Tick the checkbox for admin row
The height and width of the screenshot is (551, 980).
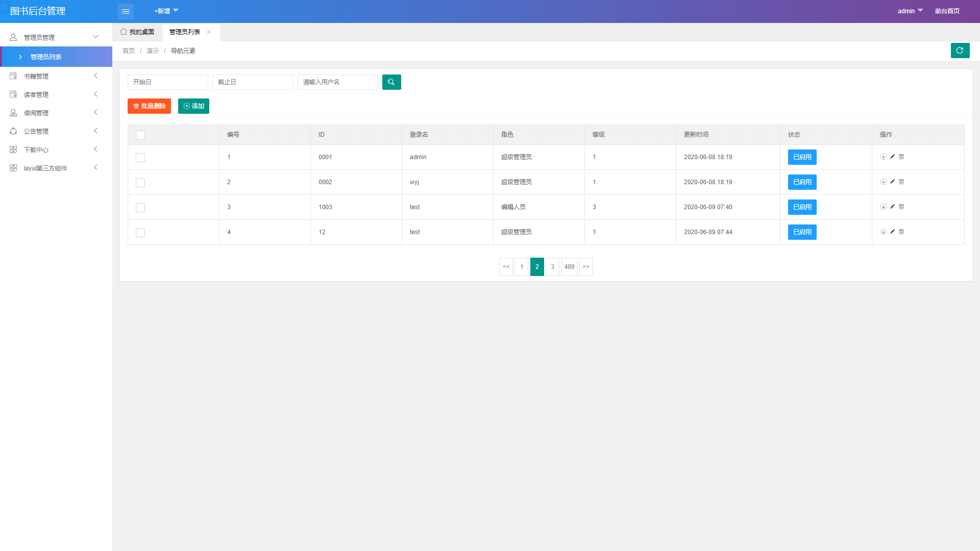pos(140,158)
